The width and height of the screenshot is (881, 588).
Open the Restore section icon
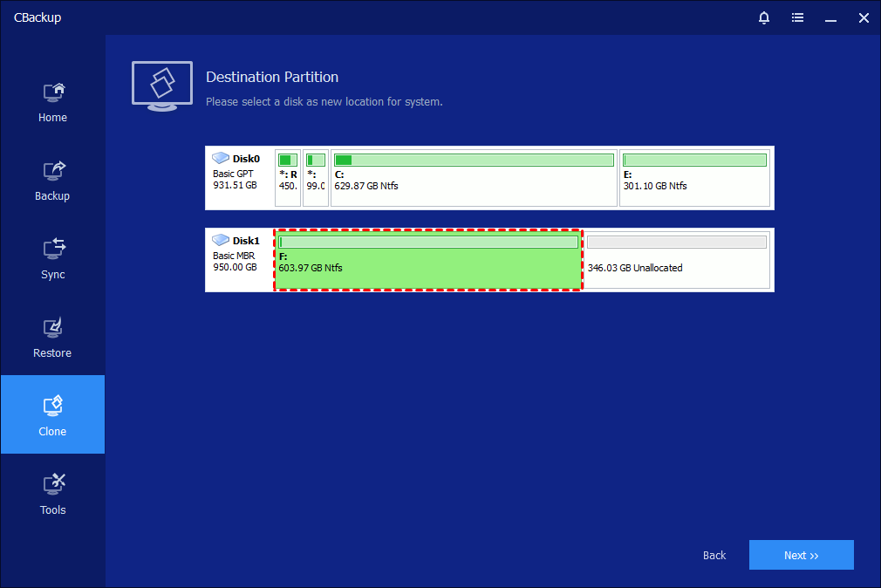(x=52, y=327)
